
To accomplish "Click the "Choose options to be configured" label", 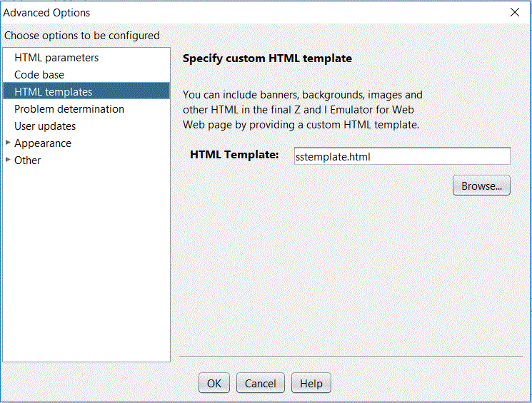I will pos(82,36).
